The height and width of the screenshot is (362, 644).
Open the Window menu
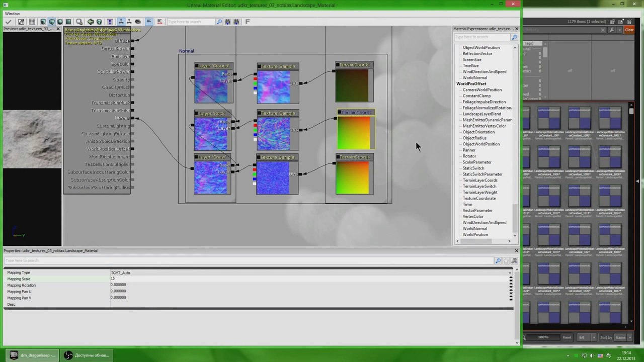[x=13, y=14]
